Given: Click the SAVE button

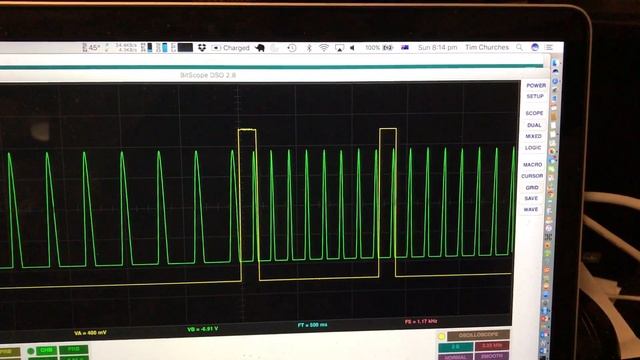Looking at the screenshot, I should point(531,198).
